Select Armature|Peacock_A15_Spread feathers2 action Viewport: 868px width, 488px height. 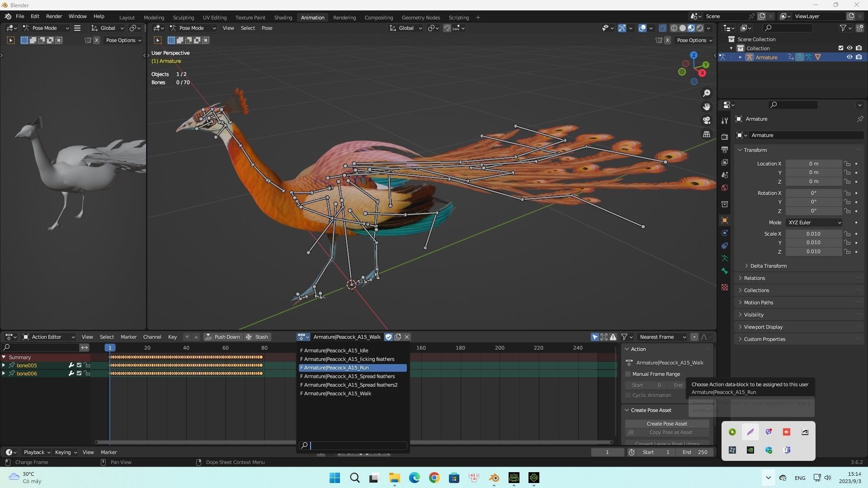point(353,385)
